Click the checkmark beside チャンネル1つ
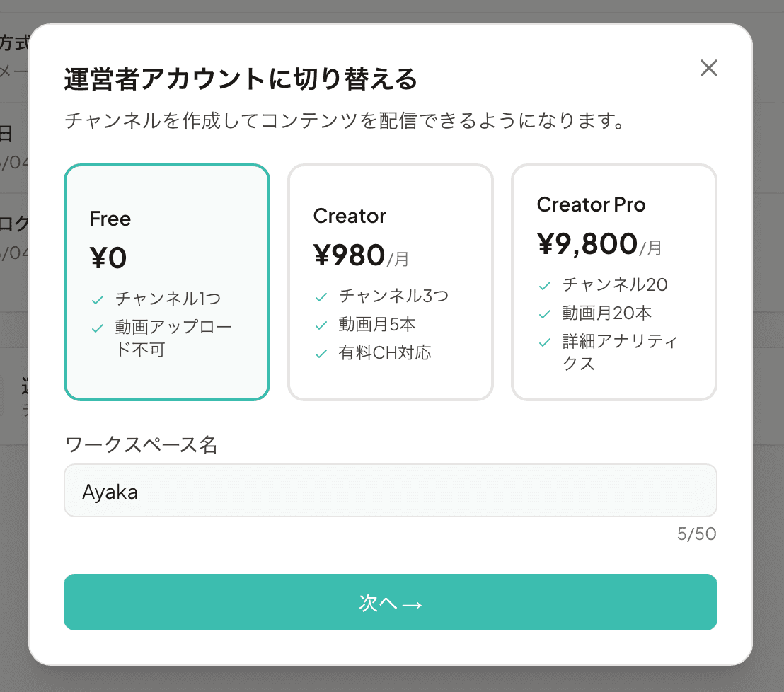This screenshot has width=784, height=692. click(x=97, y=299)
